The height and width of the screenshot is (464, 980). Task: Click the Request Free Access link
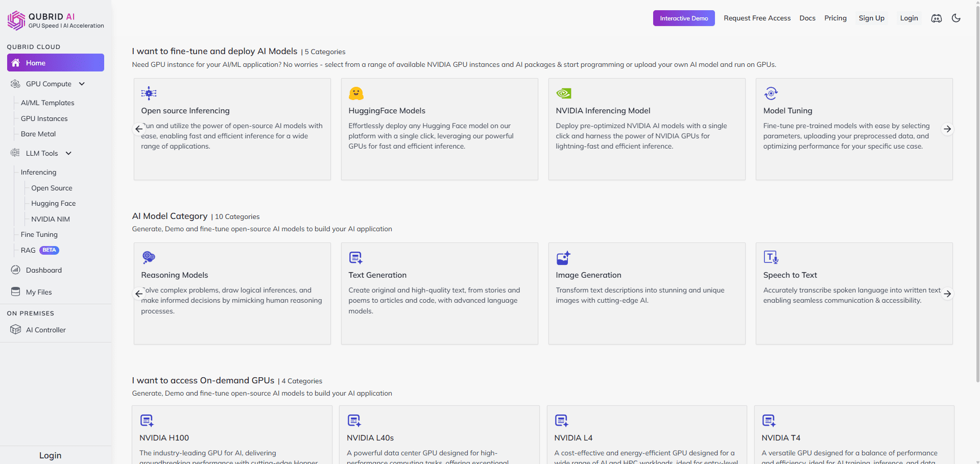[757, 18]
